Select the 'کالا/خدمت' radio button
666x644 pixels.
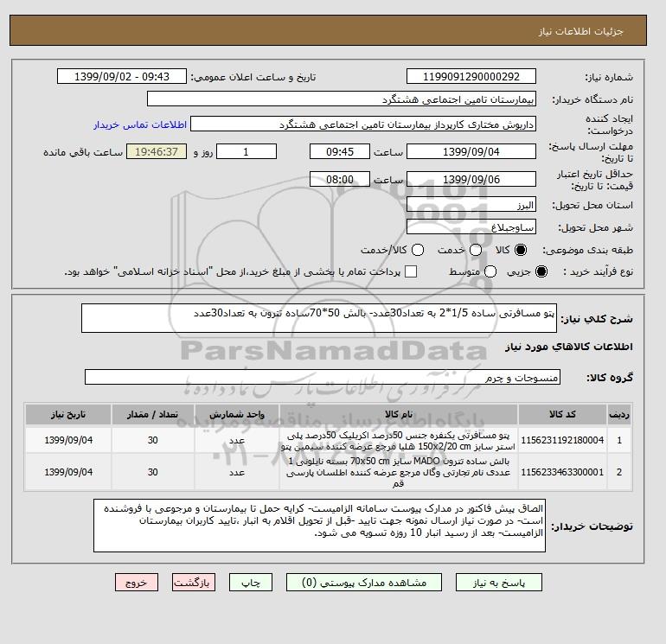click(418, 250)
